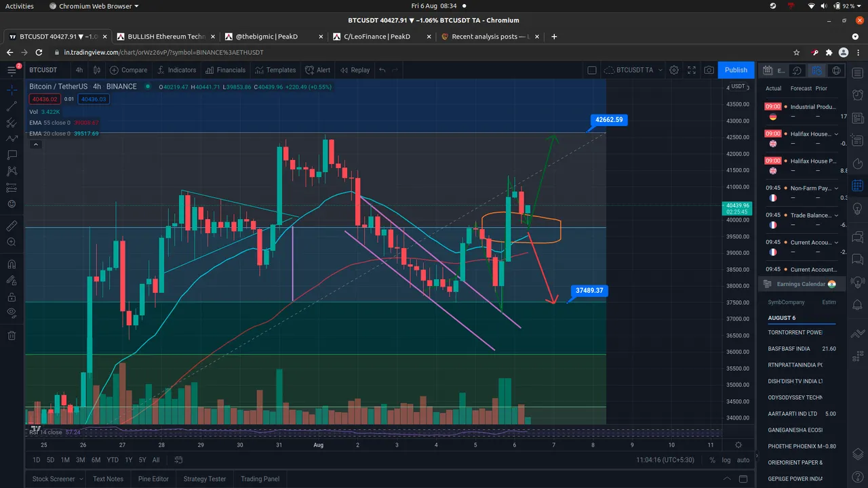Open public chats icon in sidebar
This screenshot has width=868, height=488.
point(857,236)
